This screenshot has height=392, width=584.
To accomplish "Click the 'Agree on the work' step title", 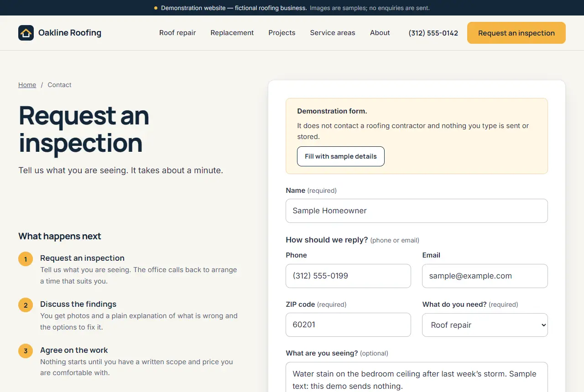I will coord(74,350).
